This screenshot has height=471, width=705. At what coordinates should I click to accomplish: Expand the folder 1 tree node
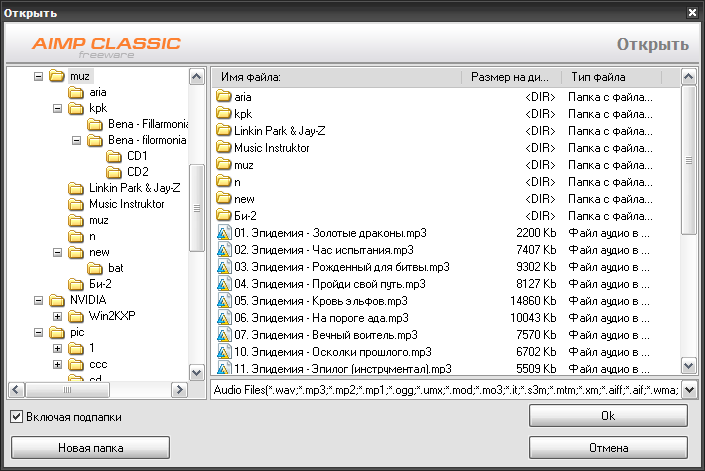tap(58, 348)
